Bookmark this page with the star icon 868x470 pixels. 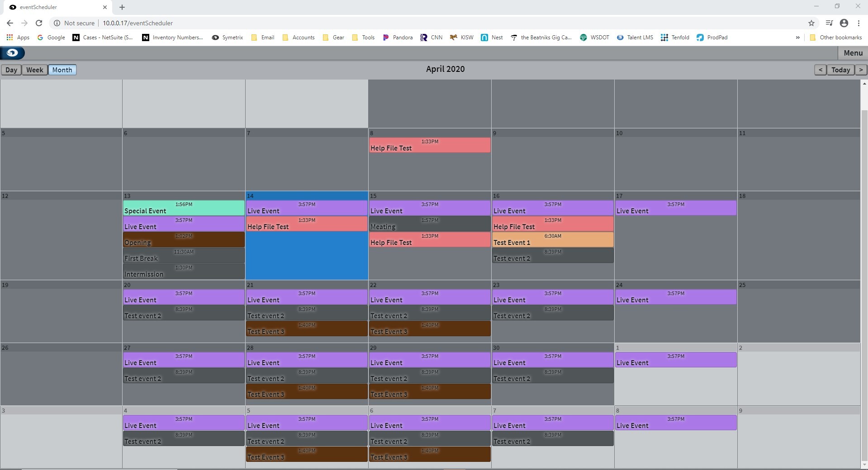tap(811, 23)
